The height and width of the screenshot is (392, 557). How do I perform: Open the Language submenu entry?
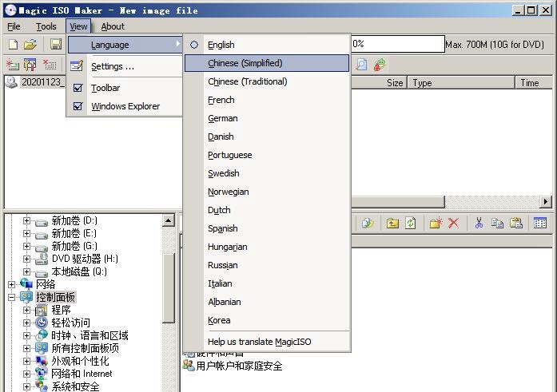(x=125, y=45)
